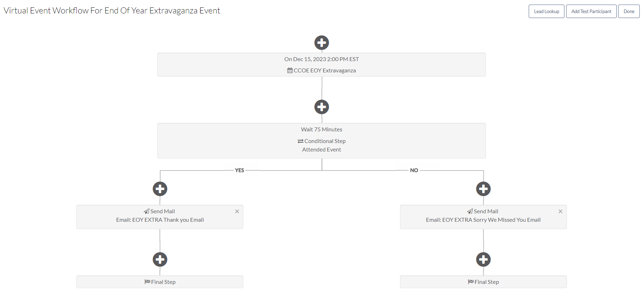
Task: Add a step above the right Final Step
Action: point(483,259)
